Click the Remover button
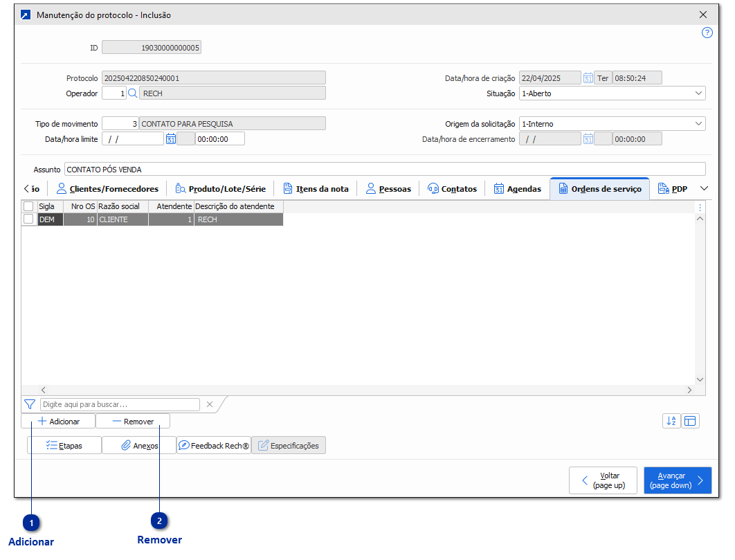This screenshot has height=560, width=735. point(133,421)
